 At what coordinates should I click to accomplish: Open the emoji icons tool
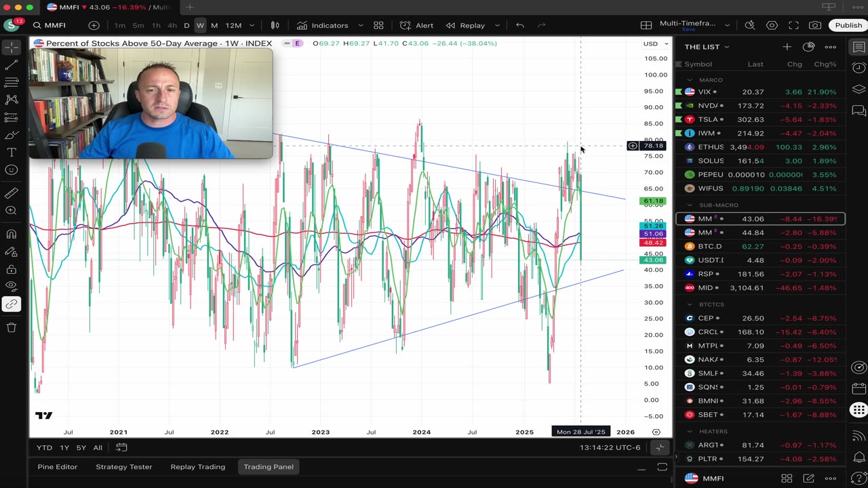point(12,170)
